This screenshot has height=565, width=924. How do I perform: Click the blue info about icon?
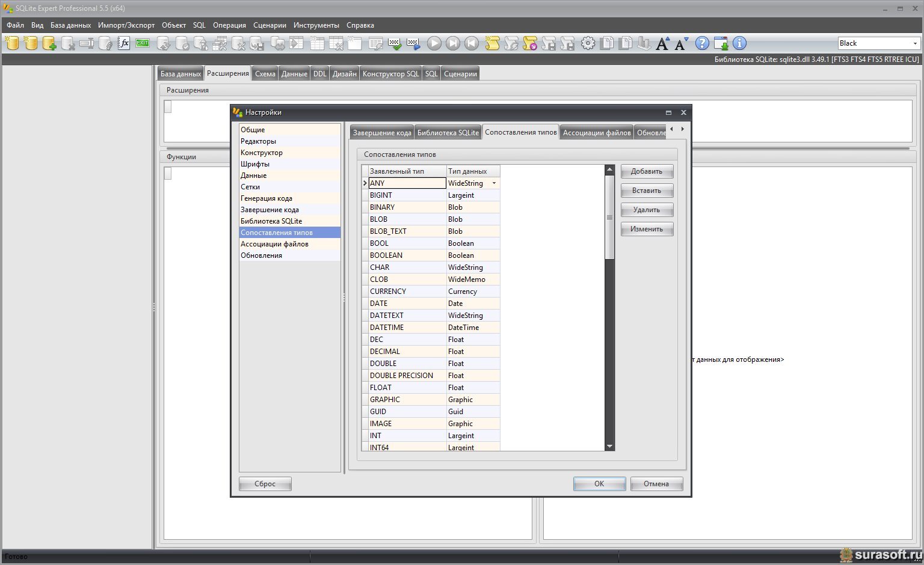[x=739, y=43]
